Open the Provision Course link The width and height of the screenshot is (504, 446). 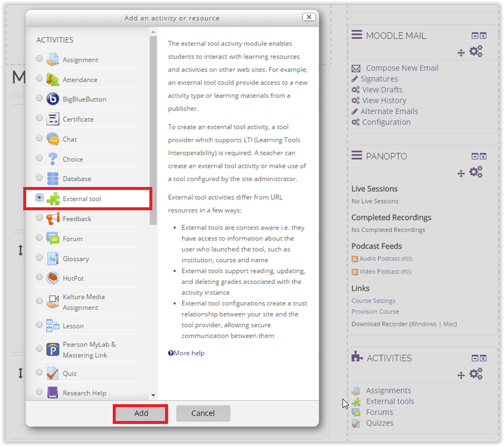point(375,311)
